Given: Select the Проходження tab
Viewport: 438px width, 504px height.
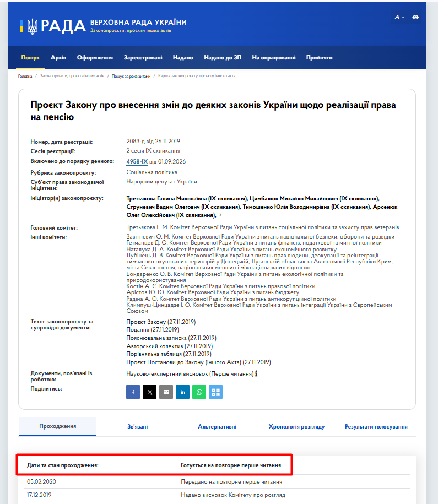Looking at the screenshot, I should point(58,426).
